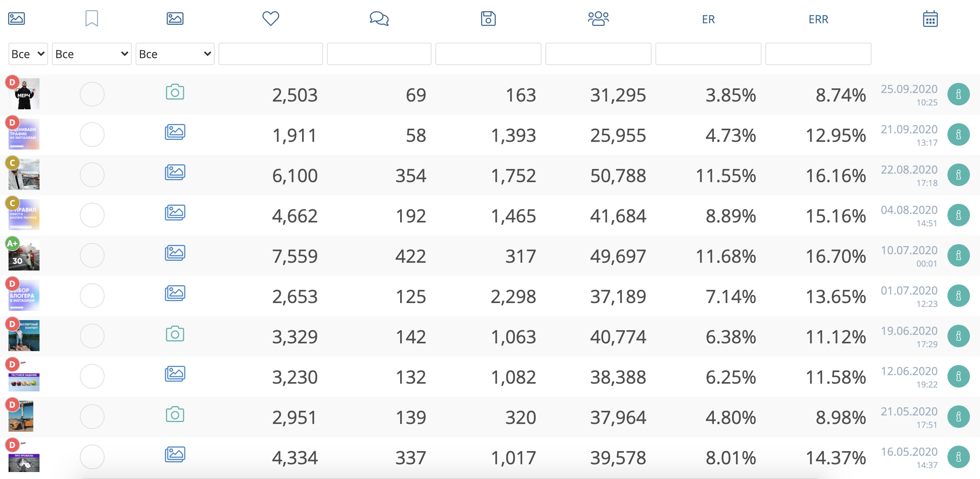Open the post type Все dropdown
Image resolution: width=980 pixels, height=479 pixels.
(175, 54)
